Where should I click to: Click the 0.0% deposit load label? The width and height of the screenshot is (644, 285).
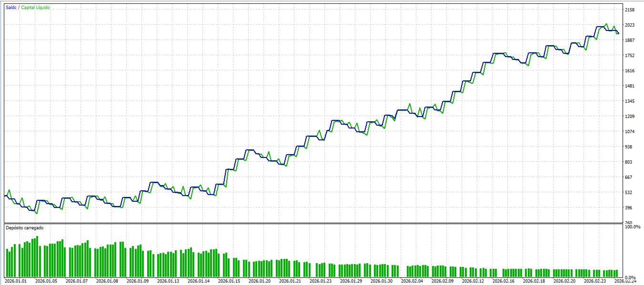pyautogui.click(x=631, y=277)
